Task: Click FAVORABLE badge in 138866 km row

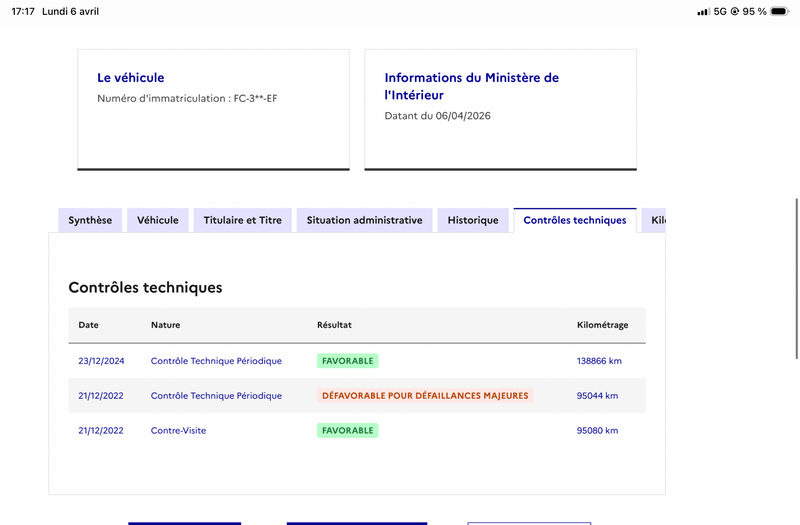Action: pos(347,361)
